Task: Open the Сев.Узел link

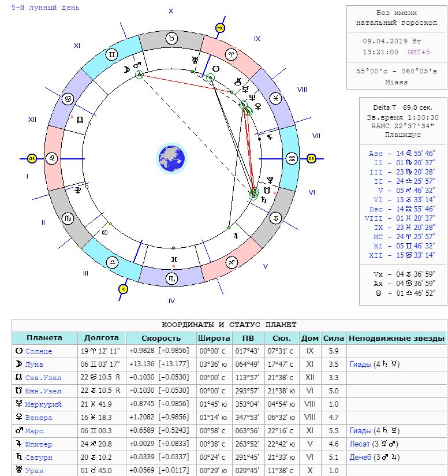Action: (x=43, y=378)
